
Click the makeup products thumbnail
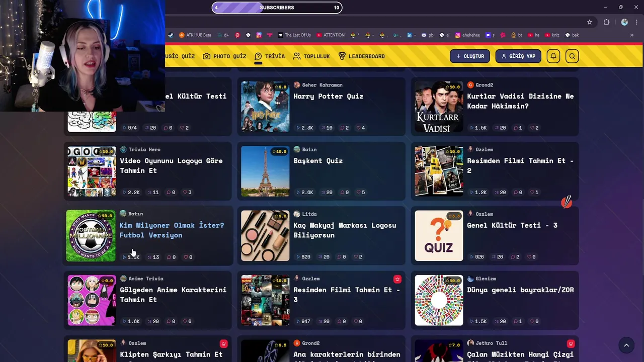pos(265,236)
